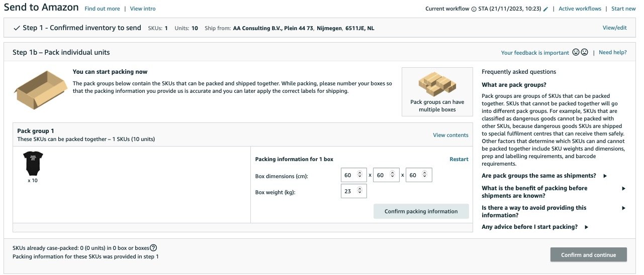Click 'Your feedback is important' text
644x275 pixels.
tap(535, 53)
